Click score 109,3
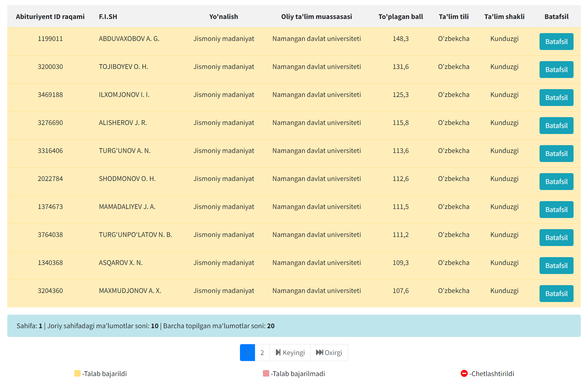 click(400, 263)
